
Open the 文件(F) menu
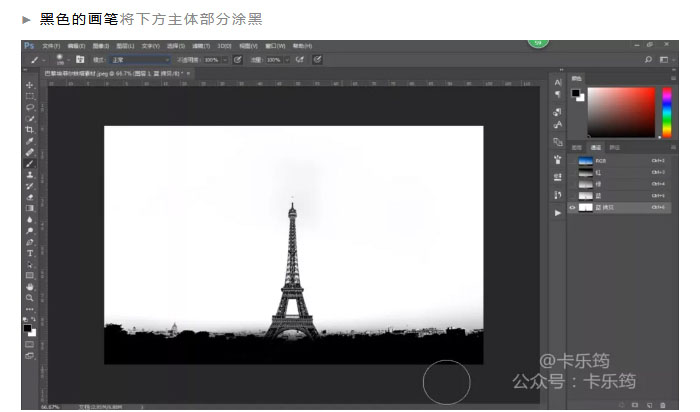pyautogui.click(x=51, y=46)
